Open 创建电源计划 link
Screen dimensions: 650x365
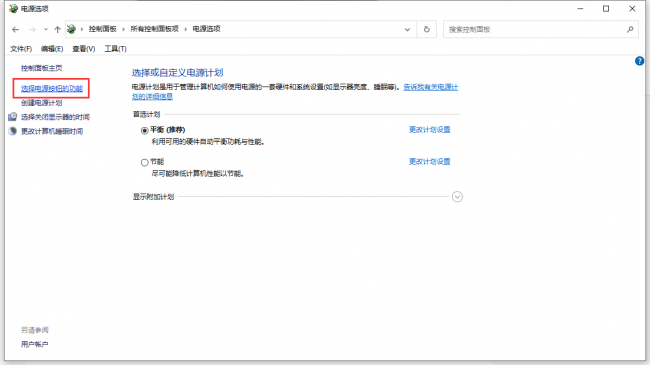(x=41, y=103)
